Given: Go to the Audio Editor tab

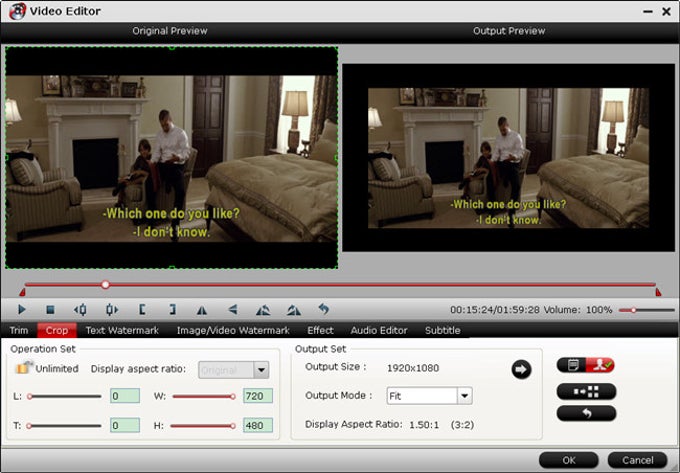Looking at the screenshot, I should tap(379, 330).
